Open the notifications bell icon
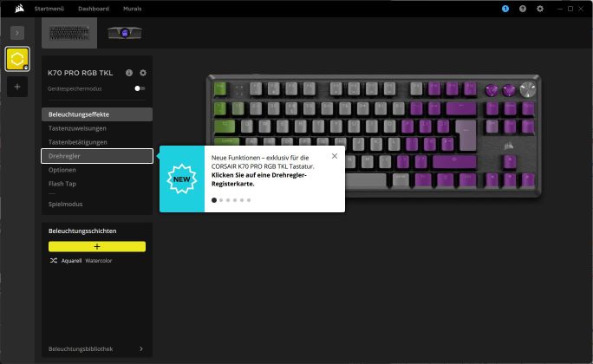Screen dimensions: 593x364 pos(505,9)
